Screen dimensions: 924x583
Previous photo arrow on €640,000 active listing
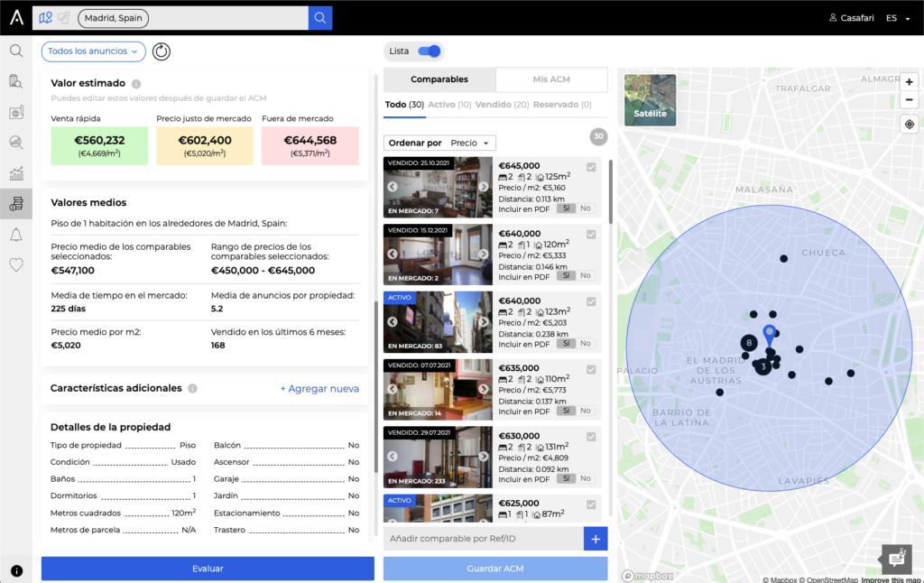click(393, 322)
